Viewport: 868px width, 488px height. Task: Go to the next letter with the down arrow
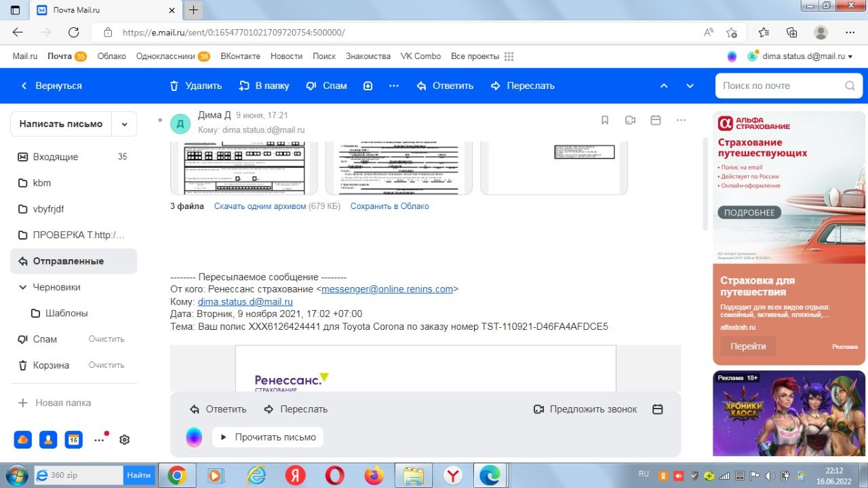tap(690, 86)
